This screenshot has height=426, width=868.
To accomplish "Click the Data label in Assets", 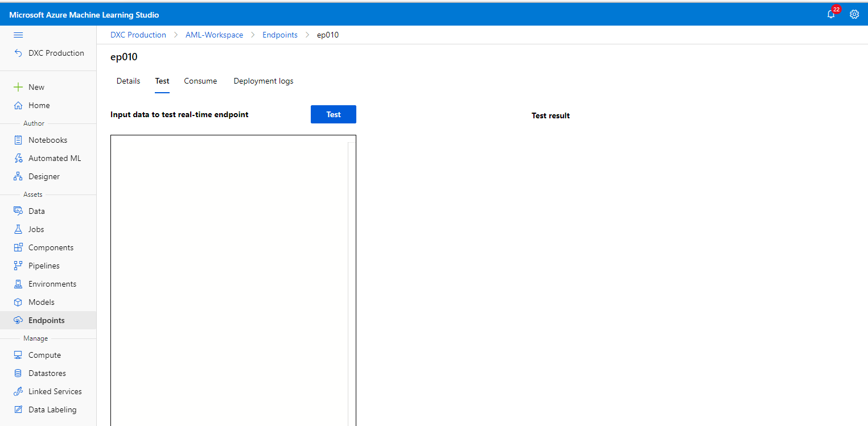I will (36, 211).
